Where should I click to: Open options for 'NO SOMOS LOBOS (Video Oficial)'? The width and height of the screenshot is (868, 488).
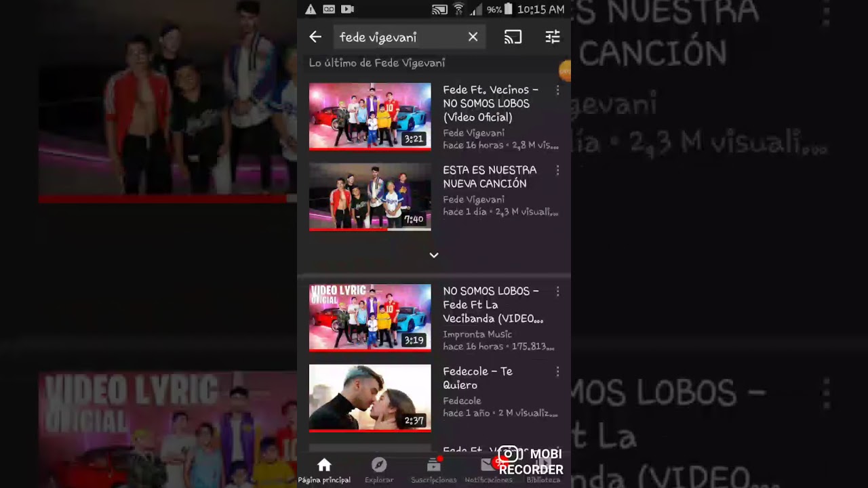pos(557,90)
